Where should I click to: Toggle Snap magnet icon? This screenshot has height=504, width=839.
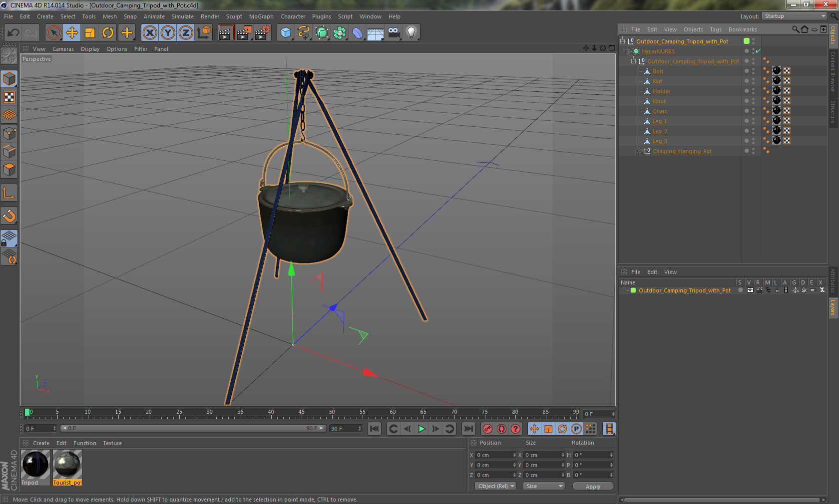click(9, 216)
